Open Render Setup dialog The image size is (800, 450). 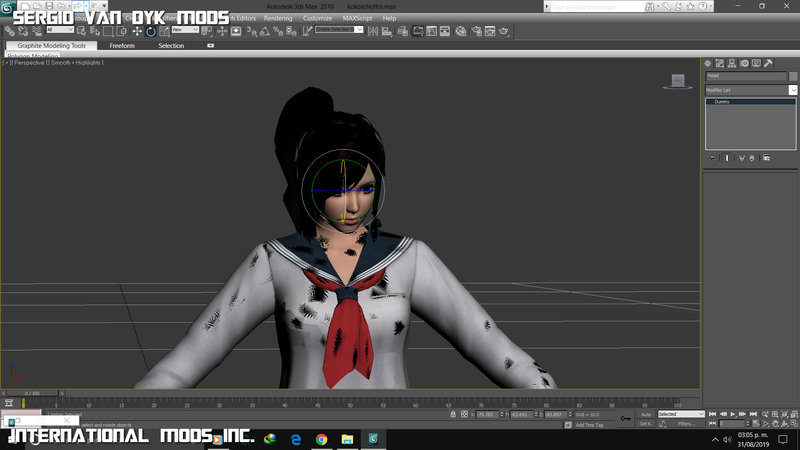477,31
